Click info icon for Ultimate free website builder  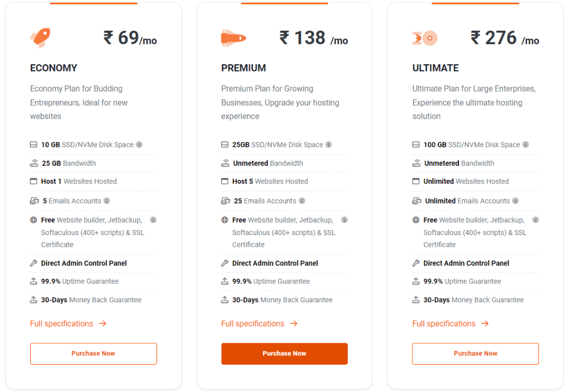(x=536, y=219)
